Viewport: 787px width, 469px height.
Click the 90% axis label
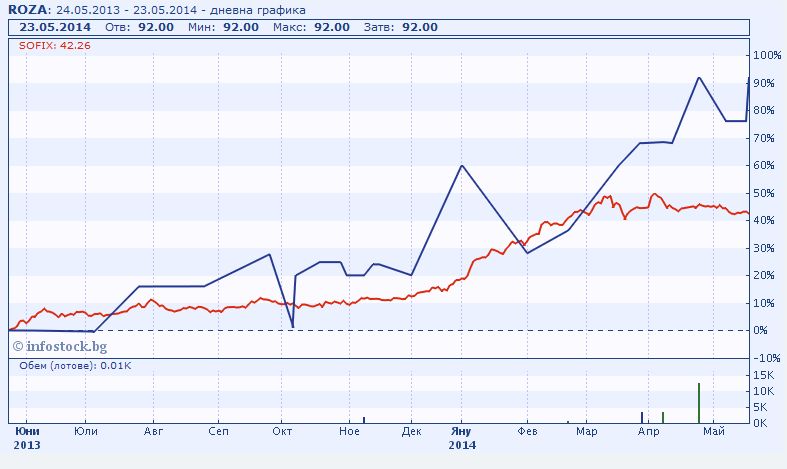[x=764, y=83]
